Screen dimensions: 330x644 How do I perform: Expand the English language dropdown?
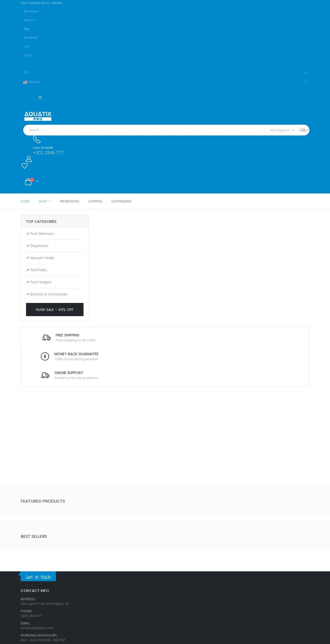165,82
